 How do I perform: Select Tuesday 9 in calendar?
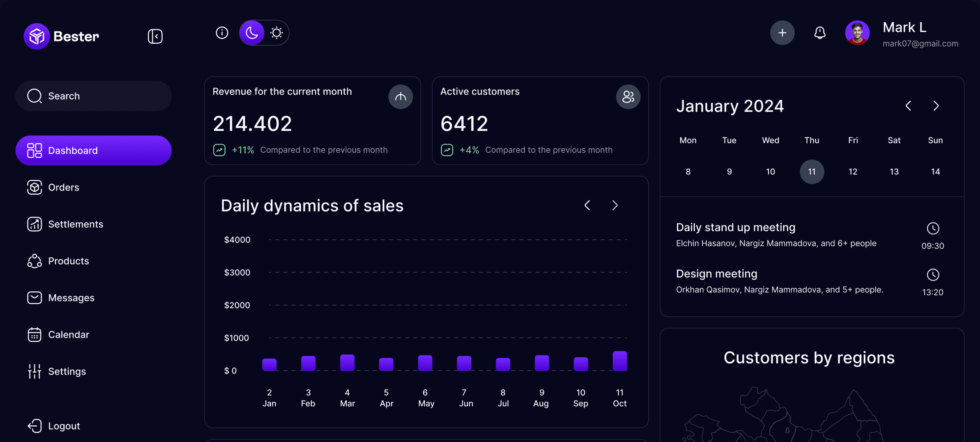tap(729, 172)
